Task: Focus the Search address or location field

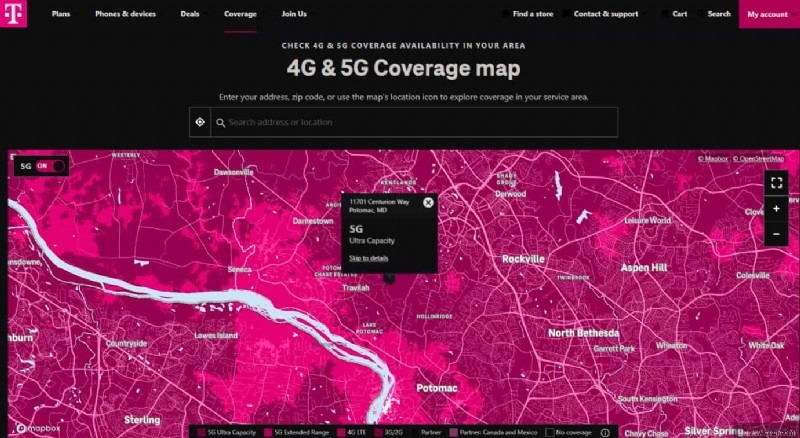Action: coord(414,122)
